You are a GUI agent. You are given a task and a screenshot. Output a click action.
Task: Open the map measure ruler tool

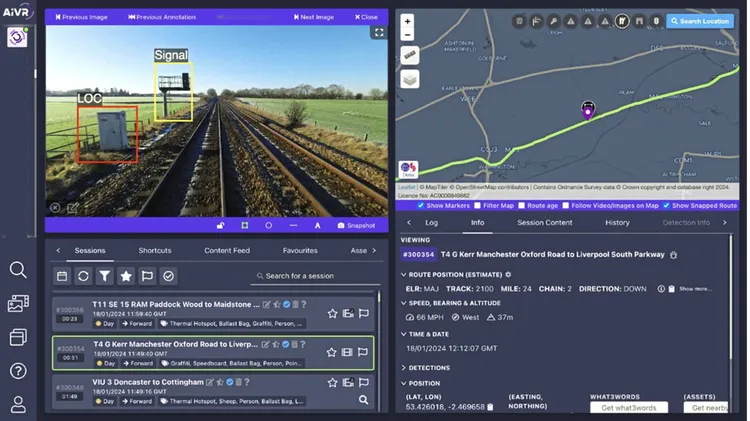coord(409,55)
